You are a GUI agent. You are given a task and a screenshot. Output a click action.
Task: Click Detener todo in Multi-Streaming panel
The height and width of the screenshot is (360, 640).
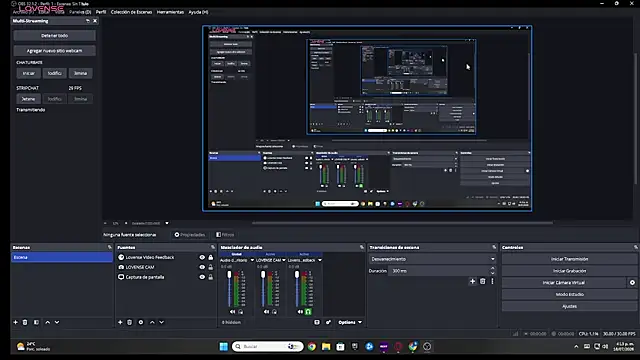coord(55,36)
